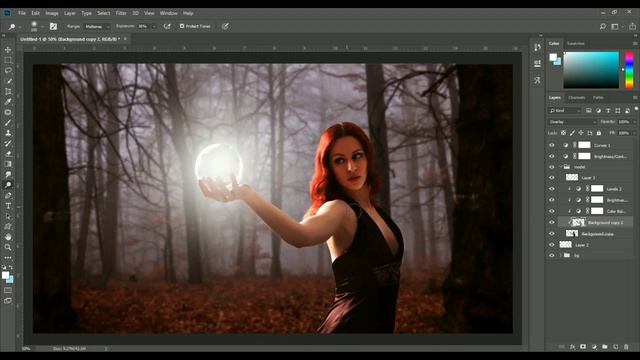Open the blend mode Overlay dropdown
640x360 pixels.
pyautogui.click(x=571, y=122)
